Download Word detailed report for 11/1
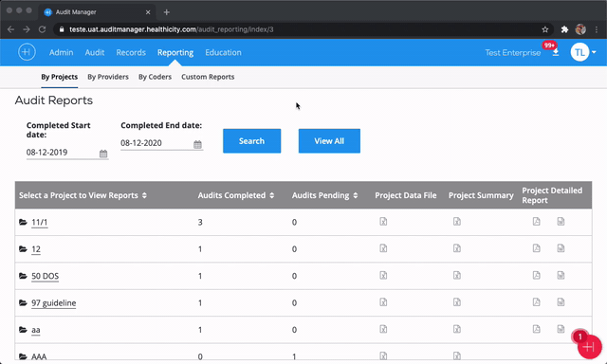This screenshot has height=364, width=607. coord(561,222)
